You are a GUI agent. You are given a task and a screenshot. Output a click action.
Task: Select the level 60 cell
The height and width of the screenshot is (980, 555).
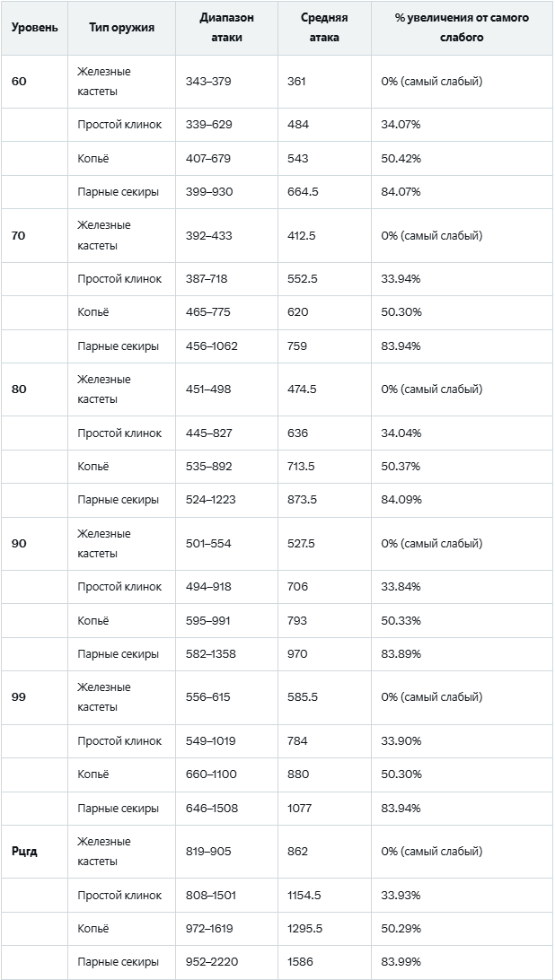coord(20,82)
